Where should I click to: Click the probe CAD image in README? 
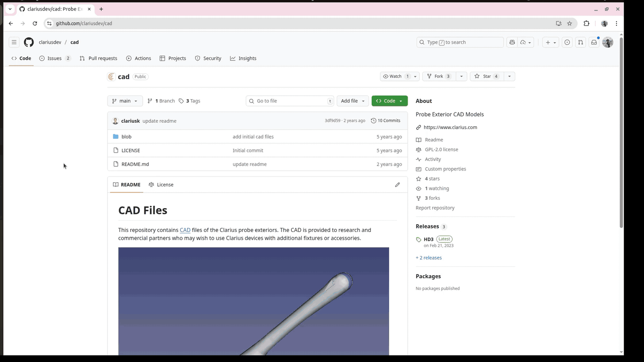click(x=253, y=301)
